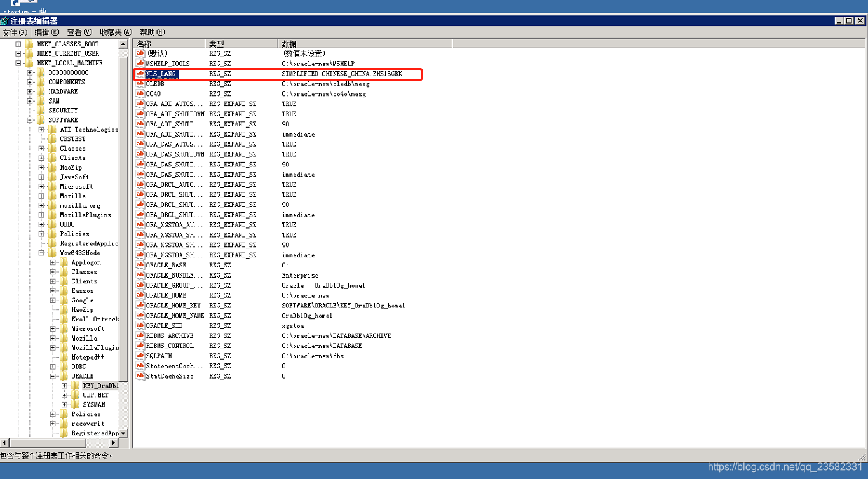The height and width of the screenshot is (479, 868).
Task: Click the ab icon next to ORACLE_SID
Action: [x=139, y=325]
